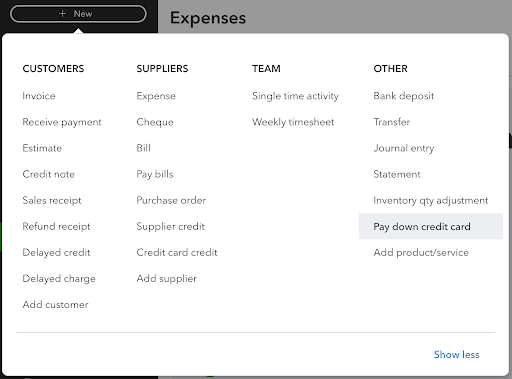The width and height of the screenshot is (512, 379).
Task: Select Credit card credit
Action: point(177,252)
